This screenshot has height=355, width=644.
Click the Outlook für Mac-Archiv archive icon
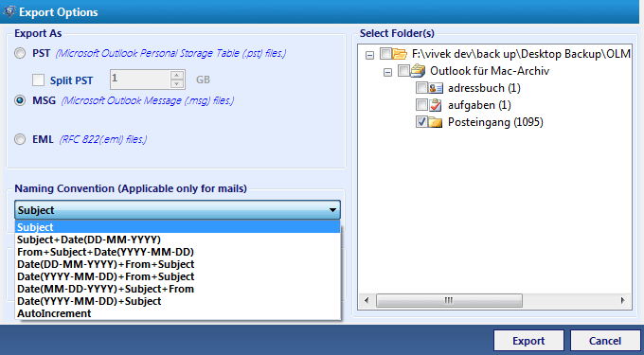pos(418,71)
